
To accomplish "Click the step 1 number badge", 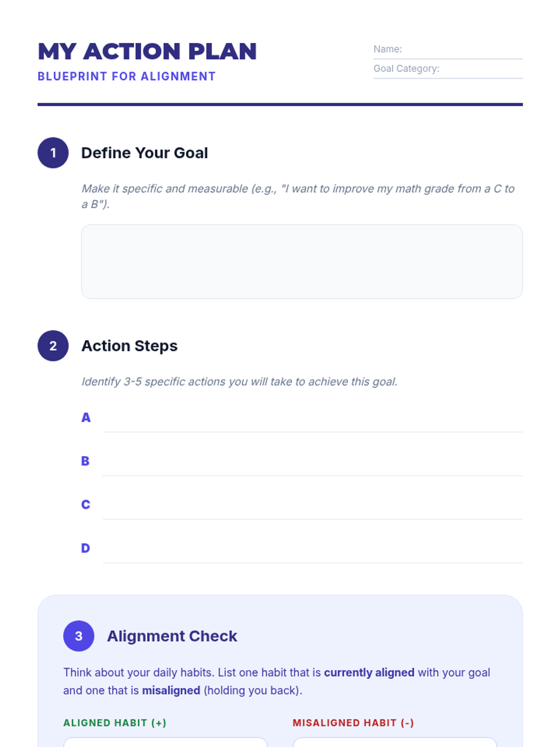I will (x=53, y=153).
